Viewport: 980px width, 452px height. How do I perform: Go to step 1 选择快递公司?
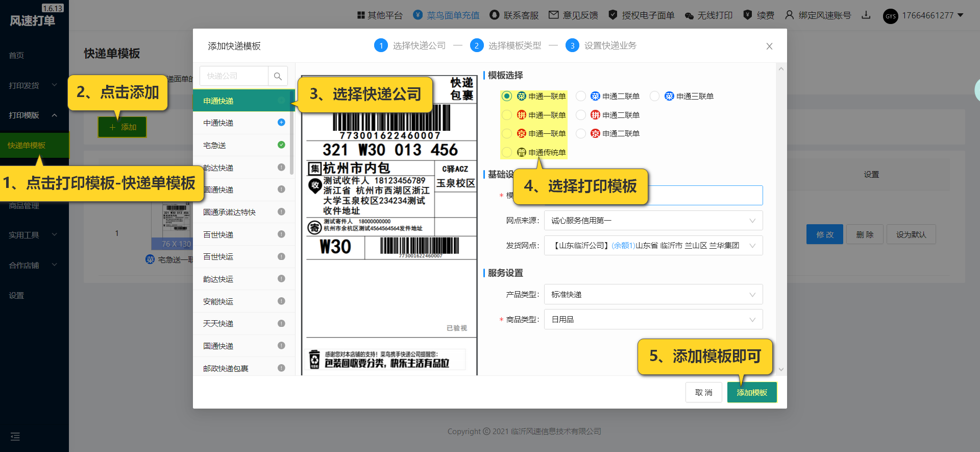pos(410,45)
